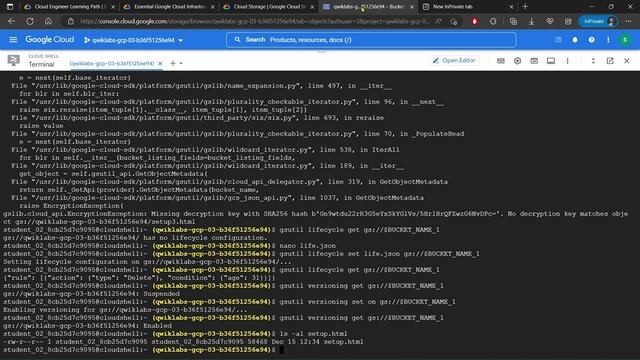The width and height of the screenshot is (640, 360).
Task: Click the 'raise EncryptionException(' traceback line
Action: [x=71, y=206]
